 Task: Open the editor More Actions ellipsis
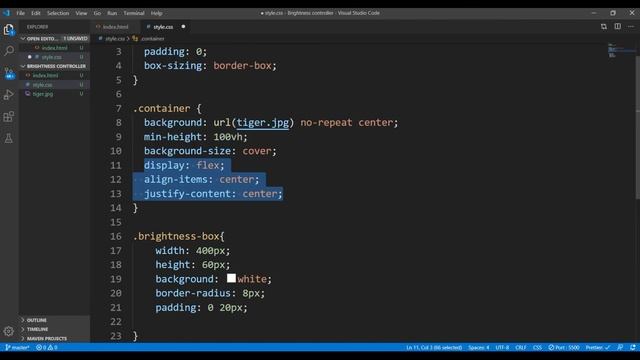click(x=631, y=27)
